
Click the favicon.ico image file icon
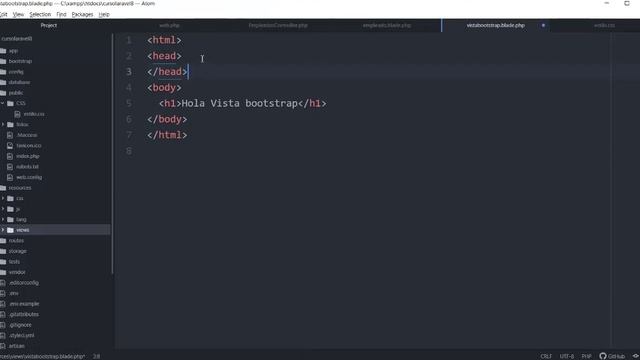tap(10, 146)
